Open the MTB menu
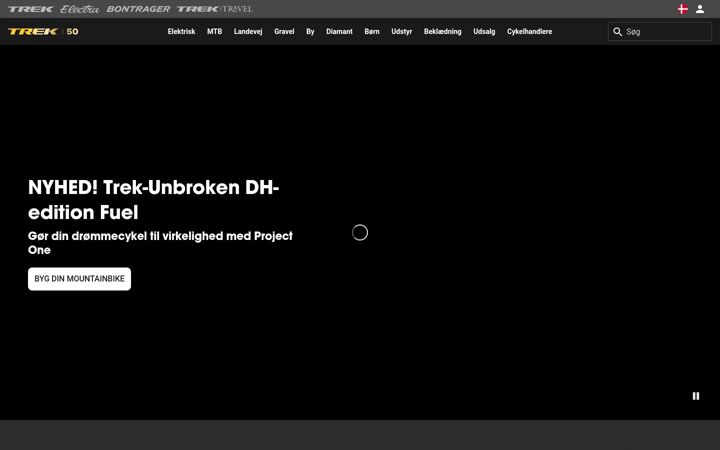 pyautogui.click(x=214, y=32)
